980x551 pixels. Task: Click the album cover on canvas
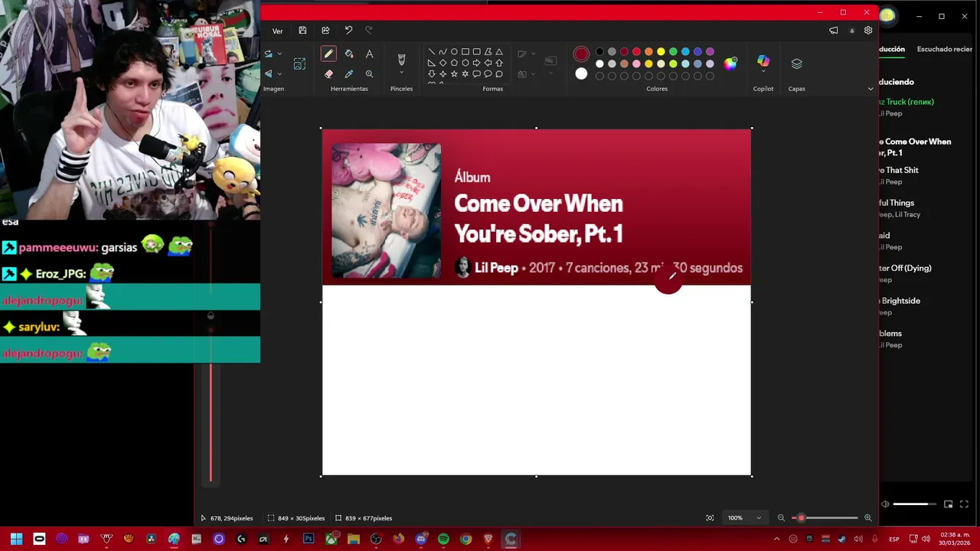pyautogui.click(x=387, y=210)
